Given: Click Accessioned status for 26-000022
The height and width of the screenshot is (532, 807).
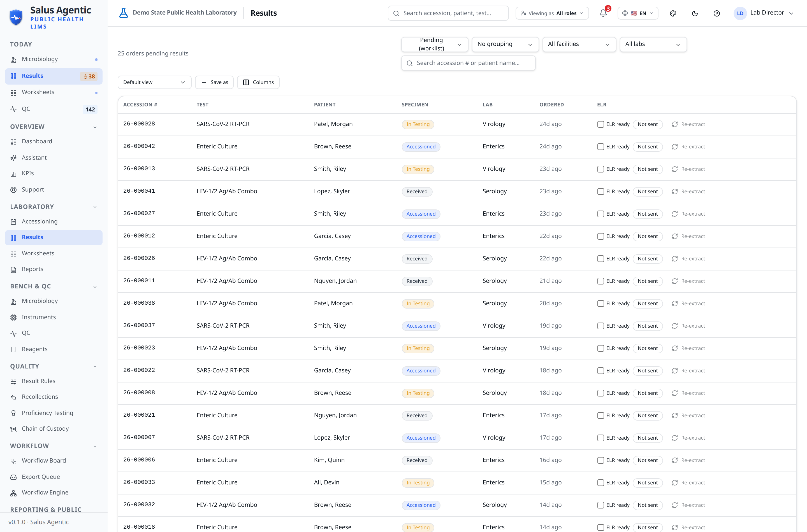Looking at the screenshot, I should pyautogui.click(x=421, y=370).
